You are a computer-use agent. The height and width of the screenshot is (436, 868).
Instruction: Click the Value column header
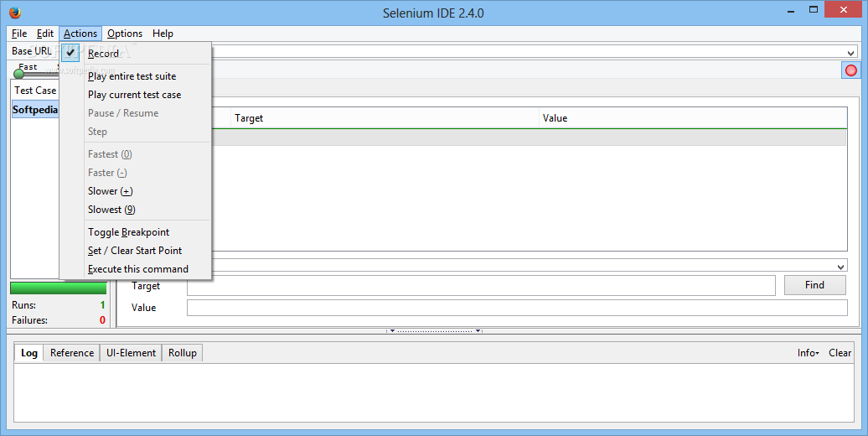pos(693,118)
